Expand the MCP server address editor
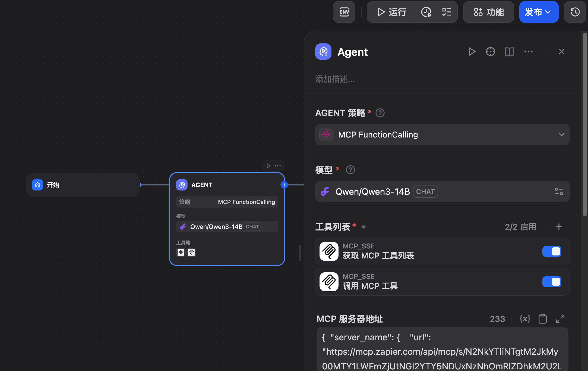This screenshot has height=371, width=588. [x=560, y=319]
